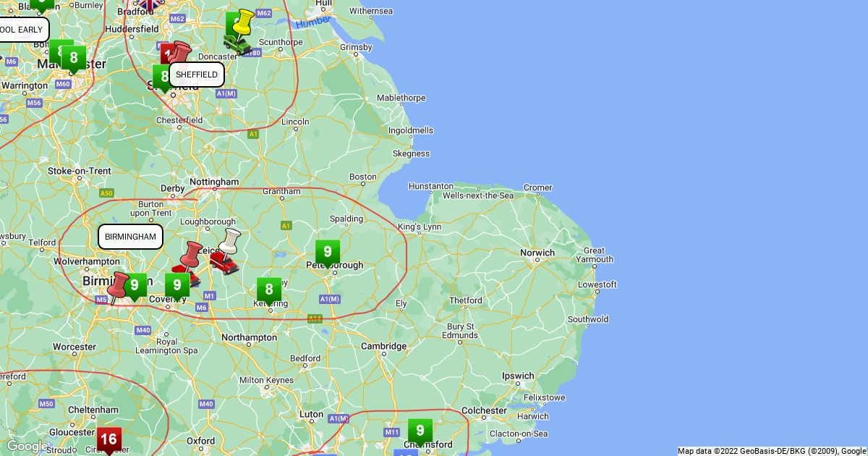Open green marker 8 at Kettering
This screenshot has height=456, width=868.
click(269, 291)
